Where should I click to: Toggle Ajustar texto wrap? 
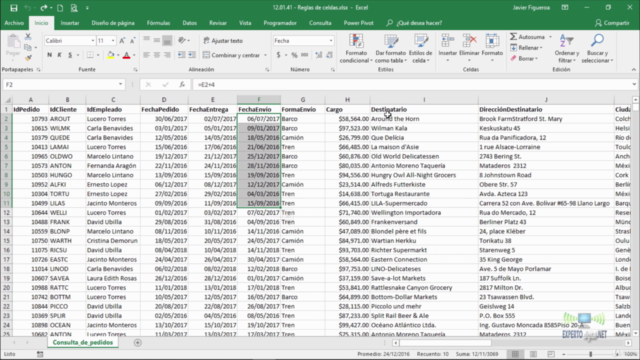click(x=223, y=41)
